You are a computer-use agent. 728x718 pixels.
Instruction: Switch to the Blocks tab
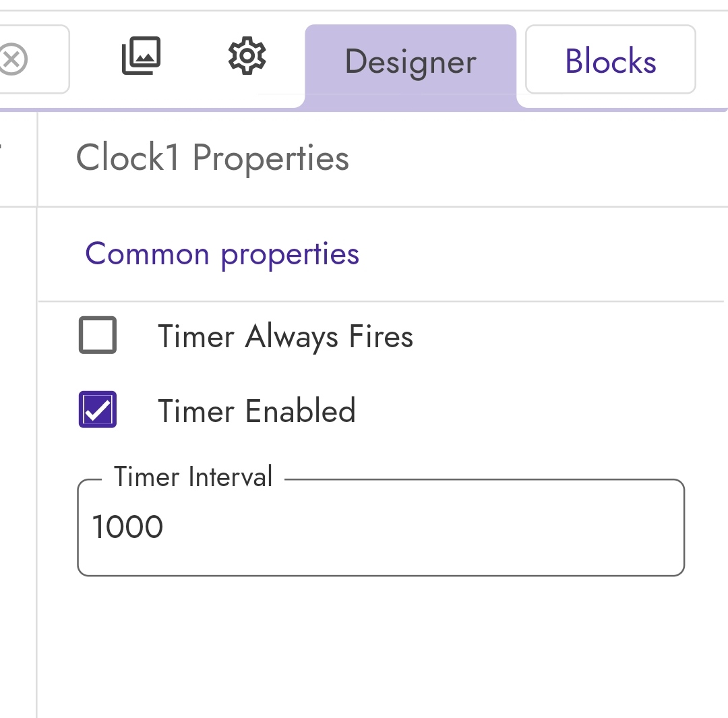610,61
